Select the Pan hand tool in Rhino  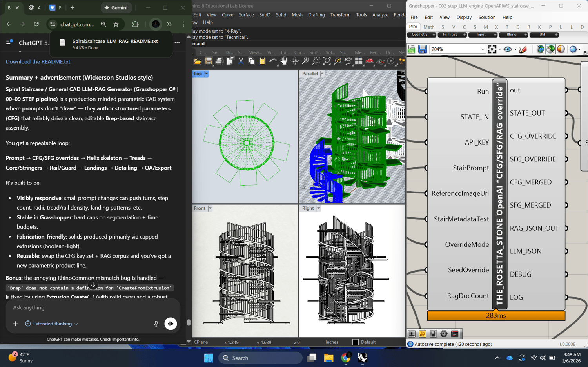[x=284, y=61]
